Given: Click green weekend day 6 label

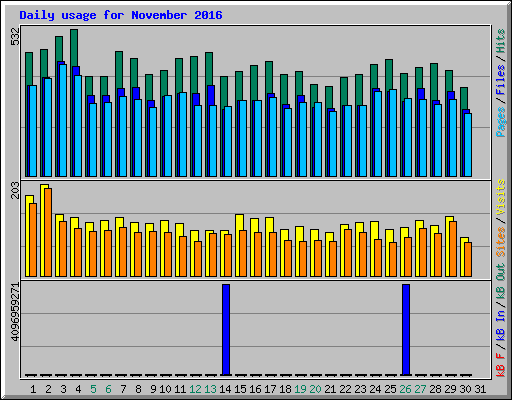Looking at the screenshot, I should point(108,389).
